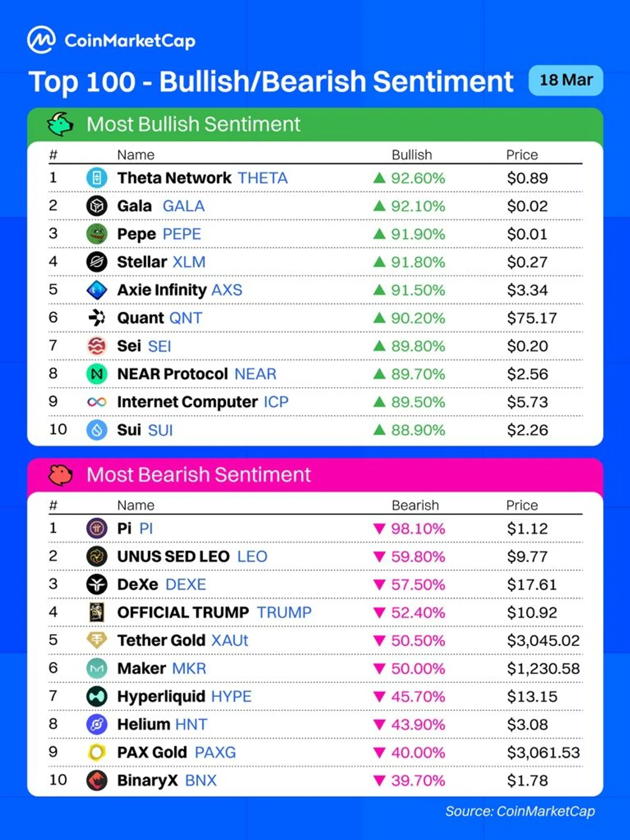Screen dimensions: 630x840
Task: Open the OFFICIAL TRUMP entry
Action: tap(315, 612)
